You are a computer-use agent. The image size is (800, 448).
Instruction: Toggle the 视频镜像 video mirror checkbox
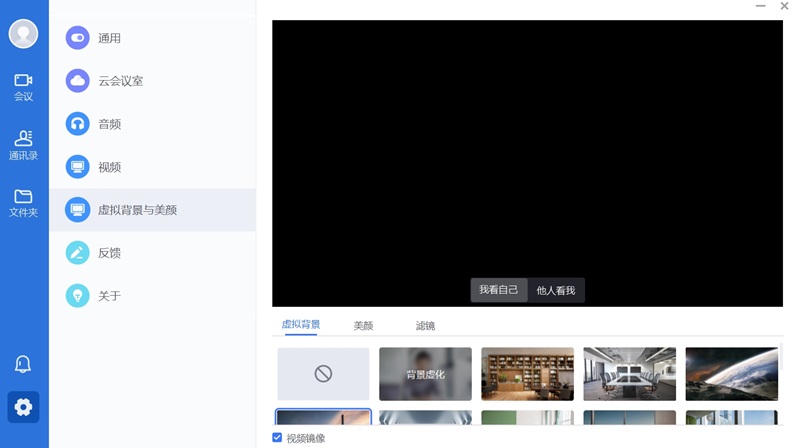tap(277, 438)
